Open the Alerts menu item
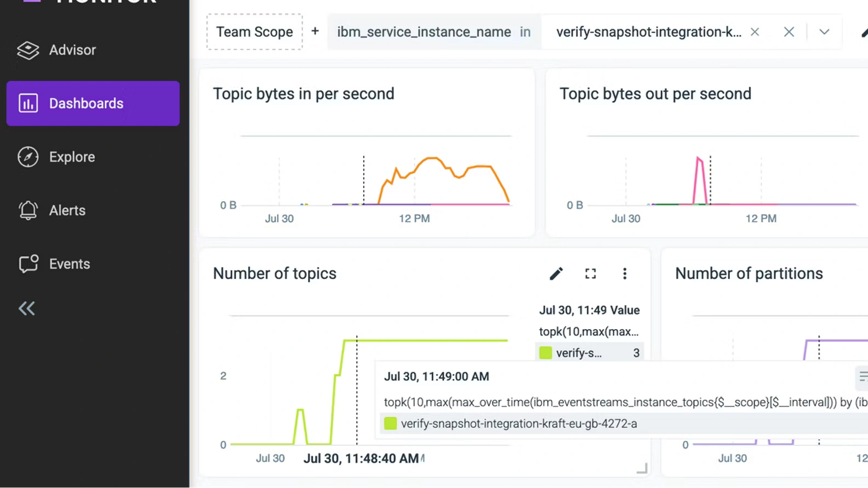 (67, 210)
